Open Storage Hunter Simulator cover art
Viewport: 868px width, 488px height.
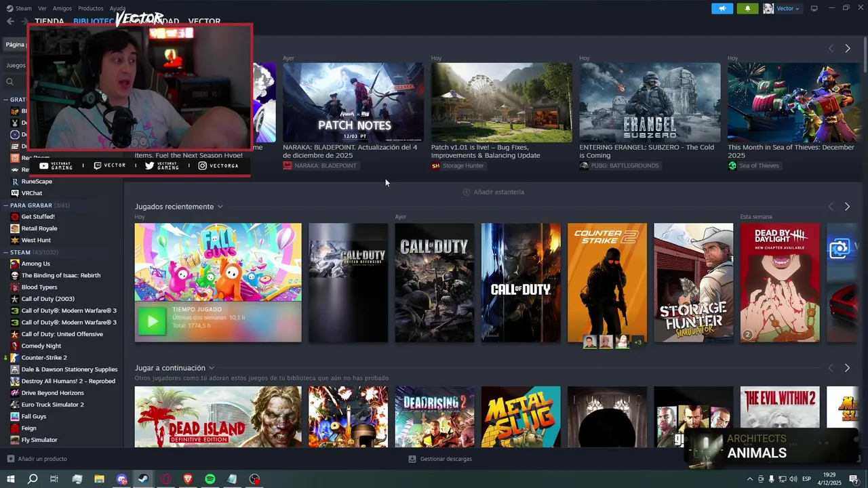click(693, 283)
